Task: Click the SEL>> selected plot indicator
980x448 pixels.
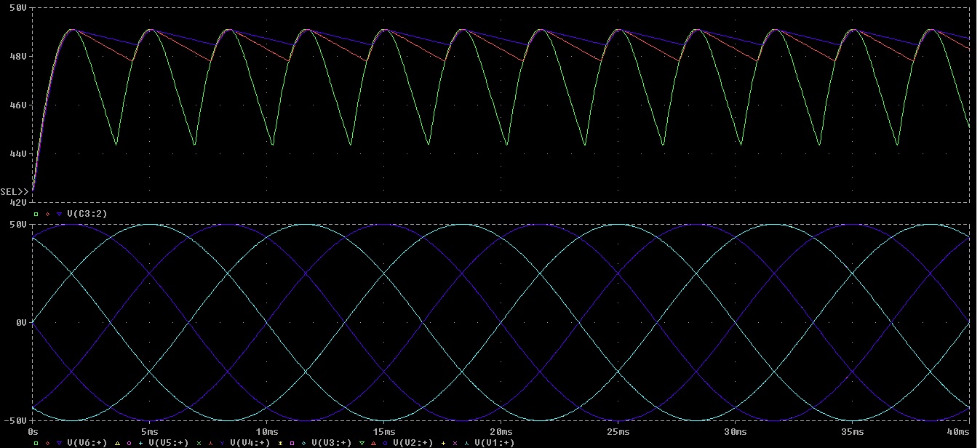Action: pyautogui.click(x=14, y=192)
